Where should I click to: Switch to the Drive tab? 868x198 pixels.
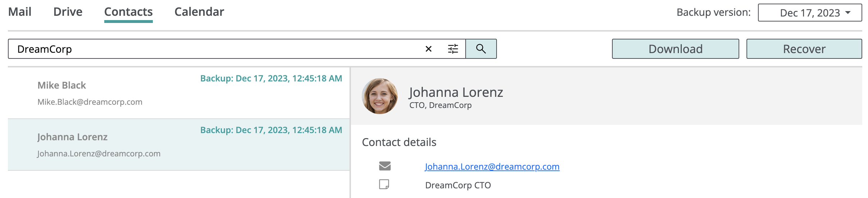68,12
